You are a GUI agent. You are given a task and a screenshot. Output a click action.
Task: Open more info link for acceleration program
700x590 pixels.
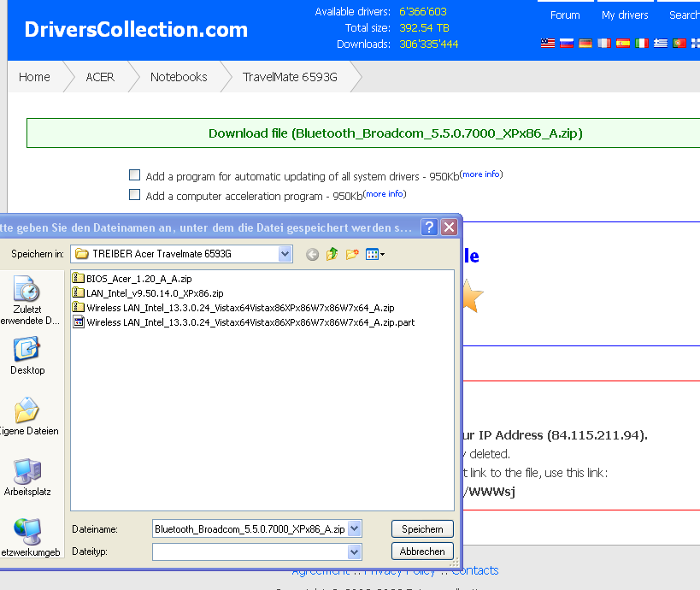[x=385, y=194]
